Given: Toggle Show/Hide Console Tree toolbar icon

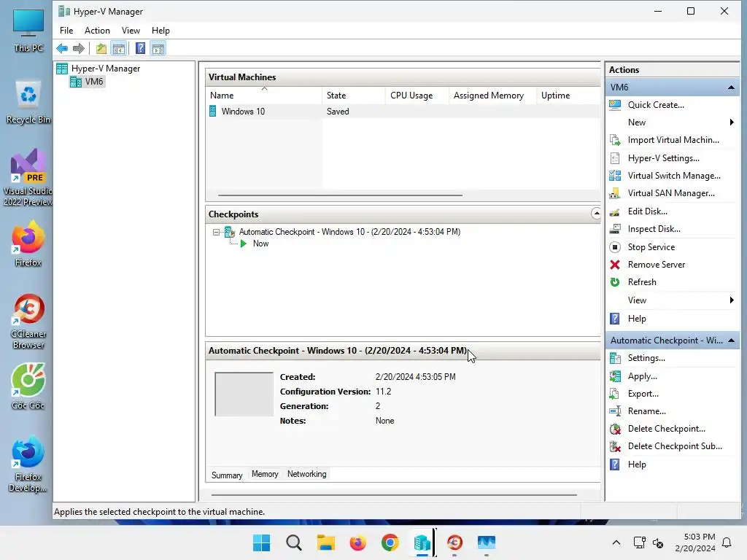Looking at the screenshot, I should click(x=119, y=48).
